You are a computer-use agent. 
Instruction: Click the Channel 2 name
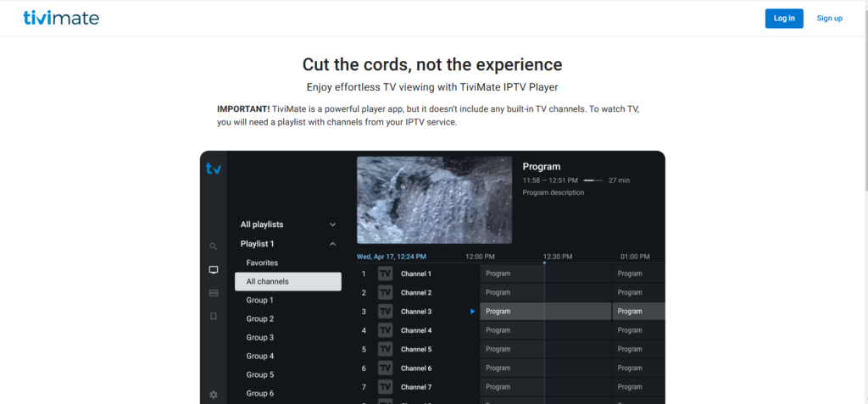[x=415, y=292]
